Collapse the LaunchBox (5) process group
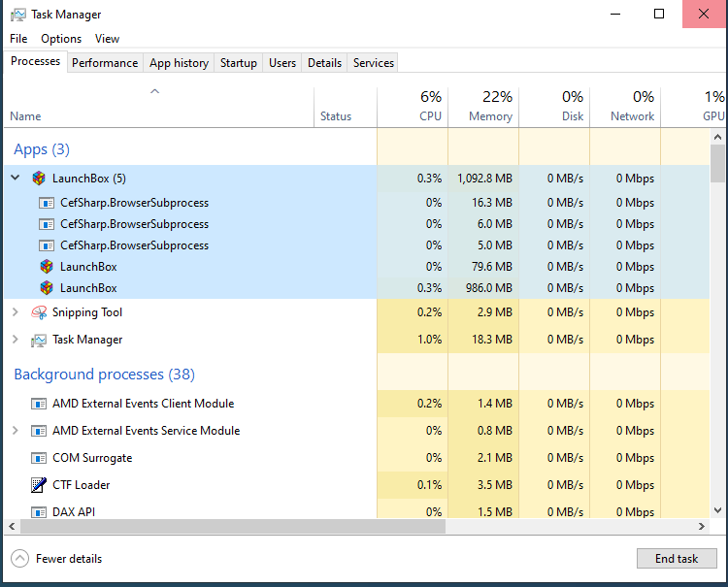 point(16,178)
